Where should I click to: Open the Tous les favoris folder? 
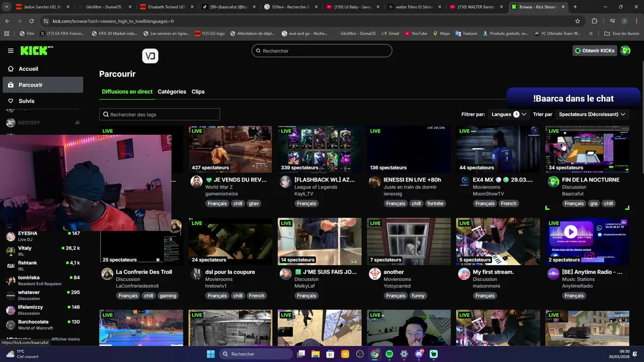tap(622, 34)
